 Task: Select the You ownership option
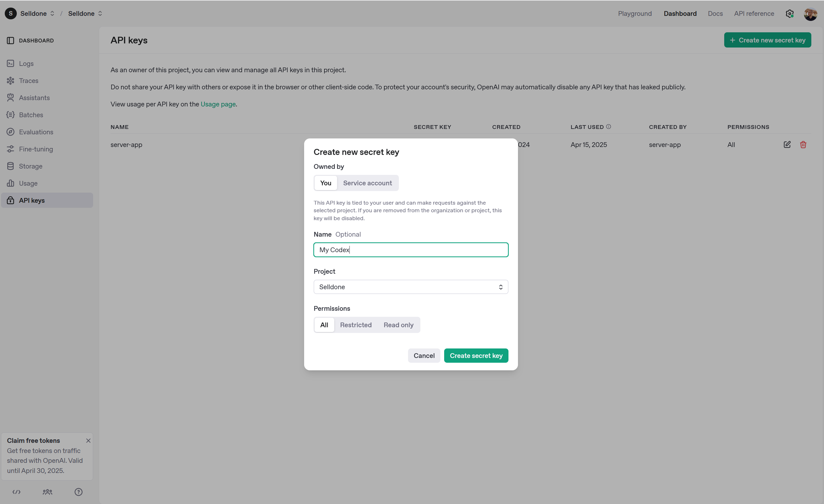coord(325,183)
